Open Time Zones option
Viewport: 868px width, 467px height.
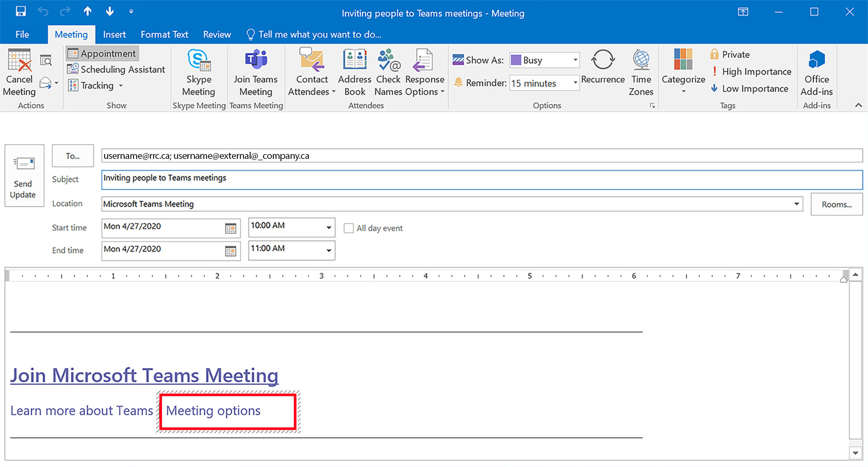pyautogui.click(x=641, y=72)
